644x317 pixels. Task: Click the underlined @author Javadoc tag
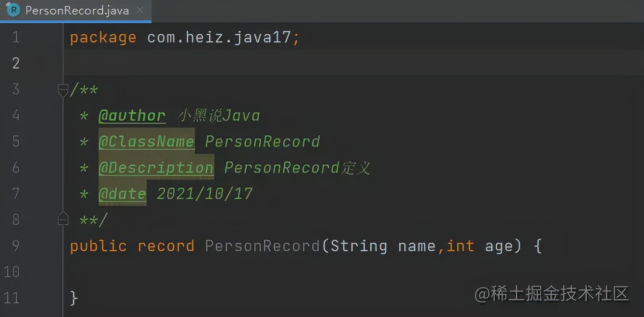tap(132, 115)
